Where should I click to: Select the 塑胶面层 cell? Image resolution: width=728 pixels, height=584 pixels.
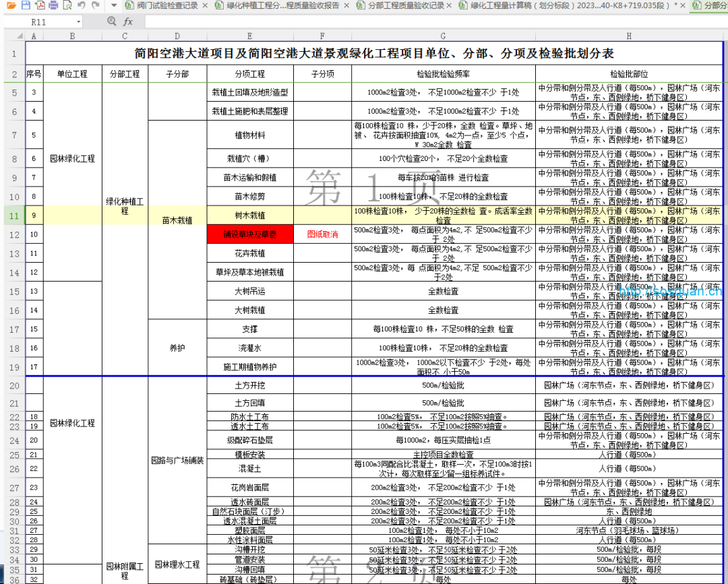(250, 531)
